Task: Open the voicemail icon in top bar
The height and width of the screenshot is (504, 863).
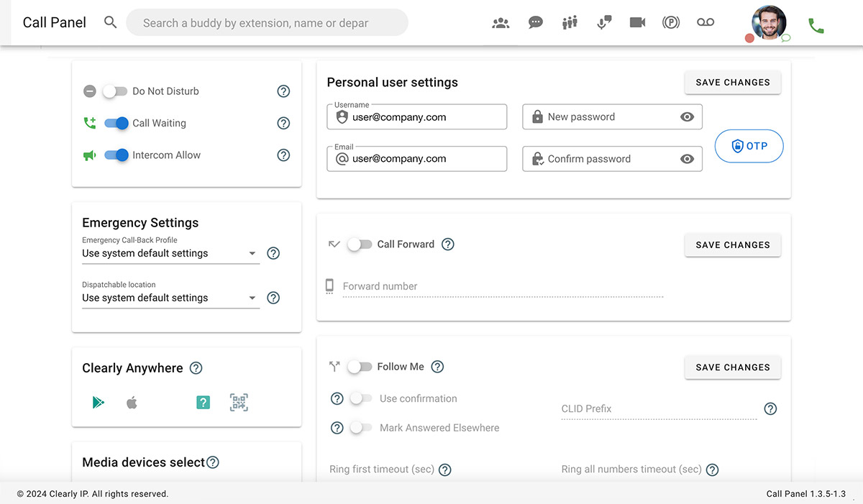Action: (x=705, y=22)
